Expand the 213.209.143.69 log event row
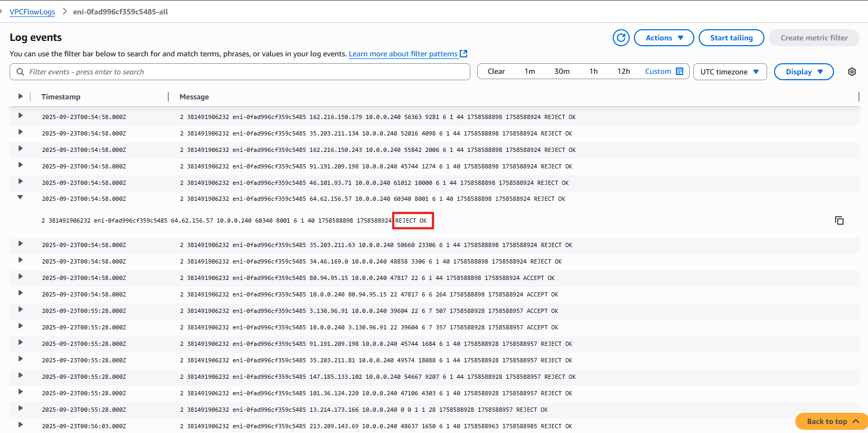The image size is (868, 433). pos(20,424)
